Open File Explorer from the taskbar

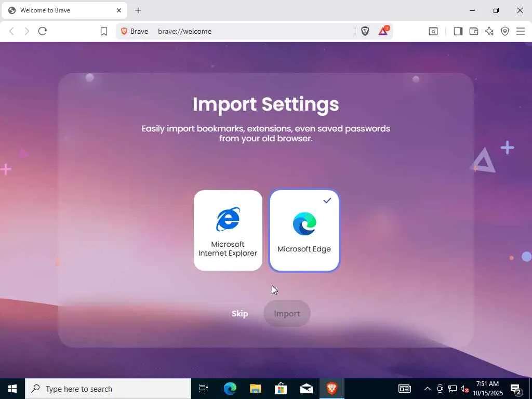[255, 389]
